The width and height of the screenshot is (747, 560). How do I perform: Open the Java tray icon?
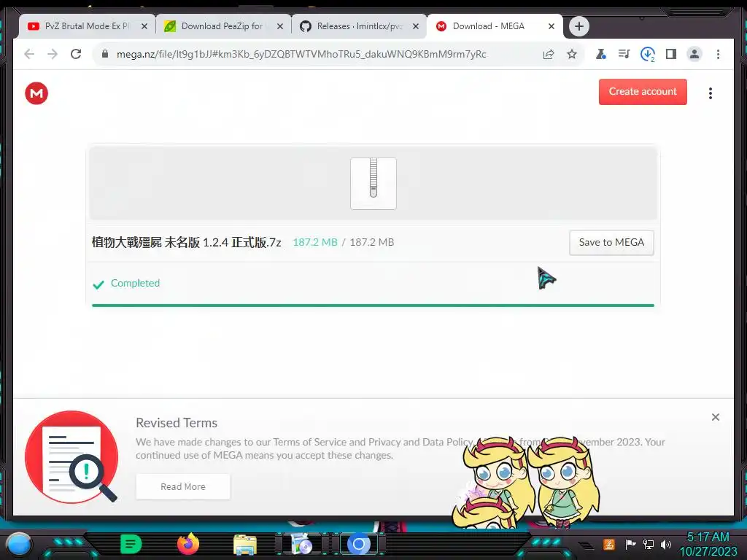pos(609,544)
